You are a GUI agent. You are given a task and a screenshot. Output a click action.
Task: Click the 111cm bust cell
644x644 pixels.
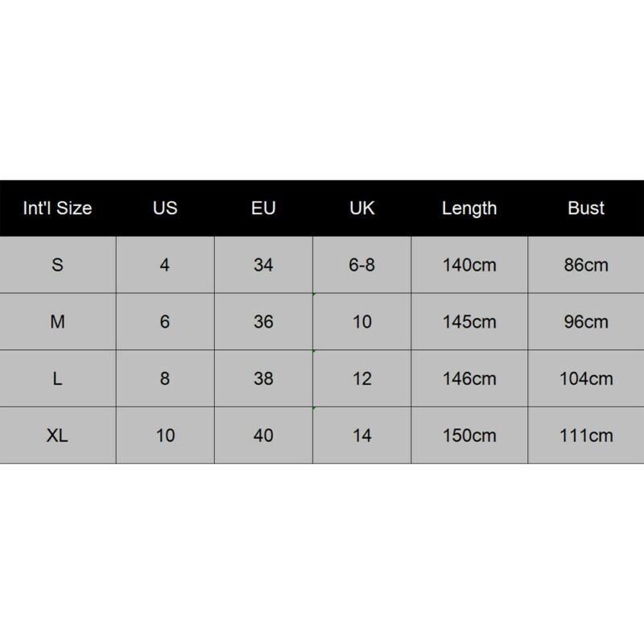(586, 436)
